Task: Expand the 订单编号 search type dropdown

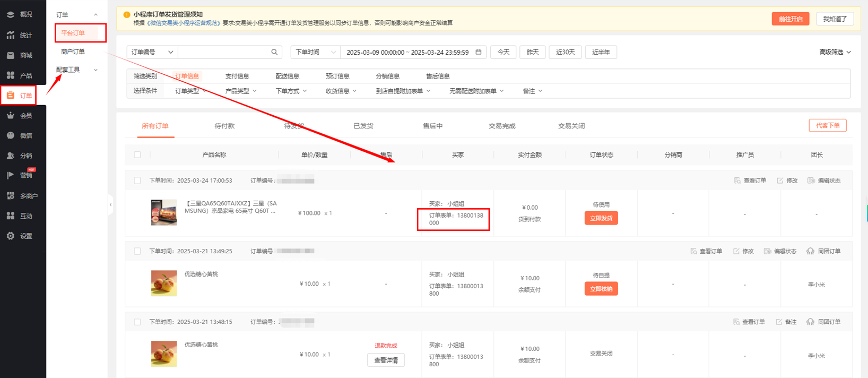Action: (x=152, y=52)
